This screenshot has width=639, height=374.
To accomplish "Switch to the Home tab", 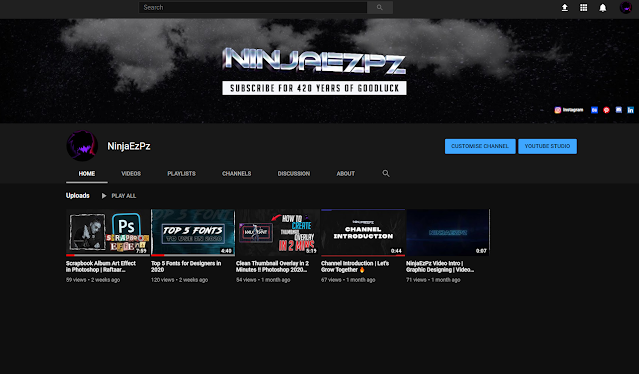I will point(87,174).
